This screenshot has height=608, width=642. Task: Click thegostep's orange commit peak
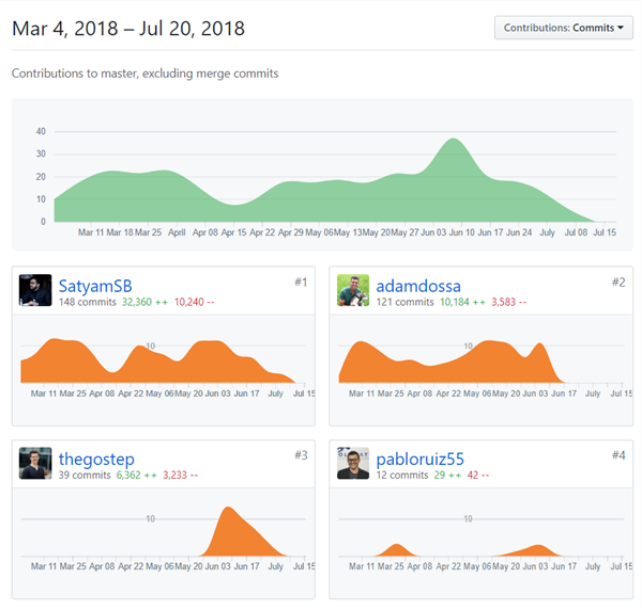(x=228, y=513)
